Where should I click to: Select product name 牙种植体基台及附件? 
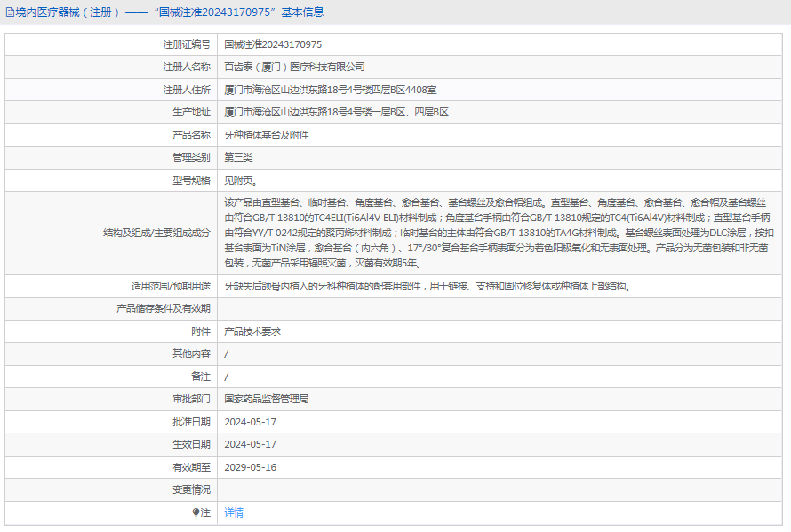tap(267, 135)
